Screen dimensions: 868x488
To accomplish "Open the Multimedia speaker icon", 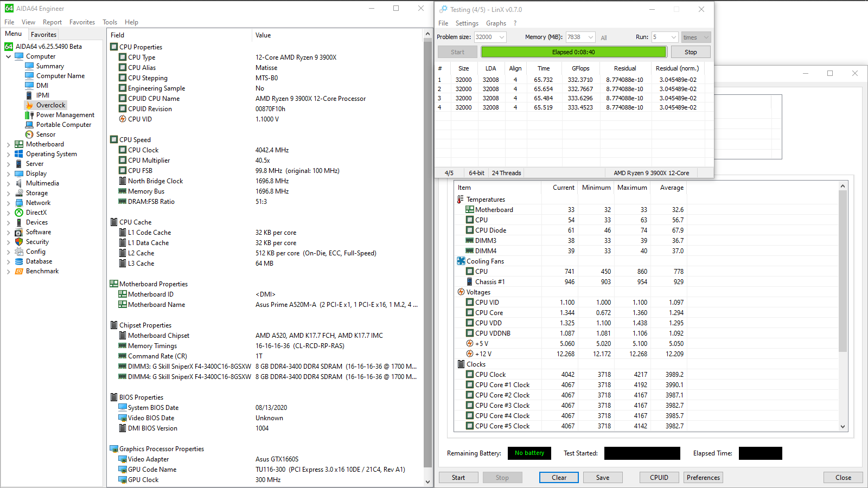I will 19,183.
